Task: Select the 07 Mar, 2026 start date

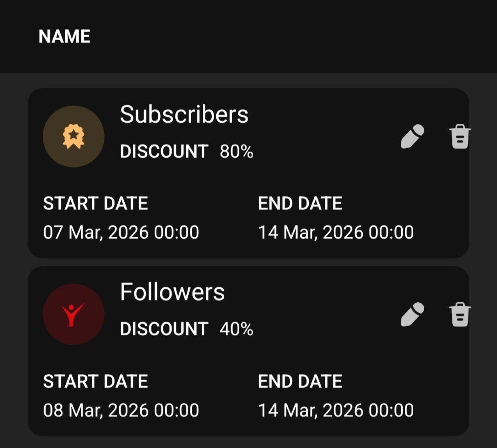Action: [x=121, y=233]
